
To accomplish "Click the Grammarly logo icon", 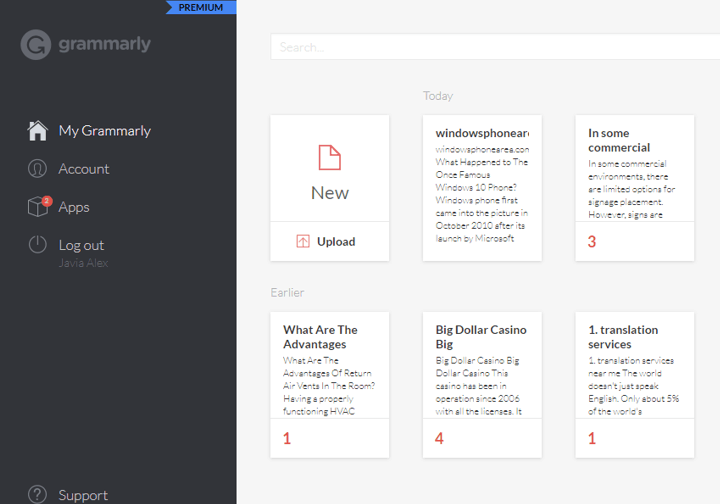I will 36,45.
